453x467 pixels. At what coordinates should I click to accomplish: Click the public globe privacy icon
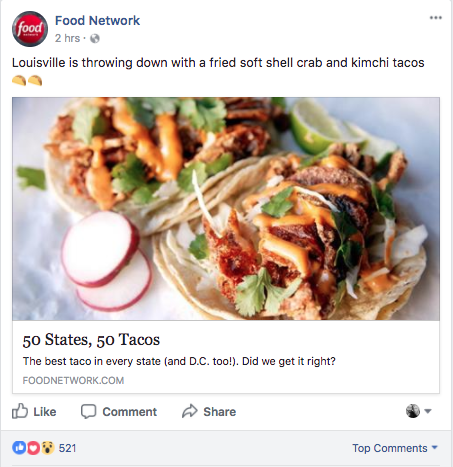(95, 38)
